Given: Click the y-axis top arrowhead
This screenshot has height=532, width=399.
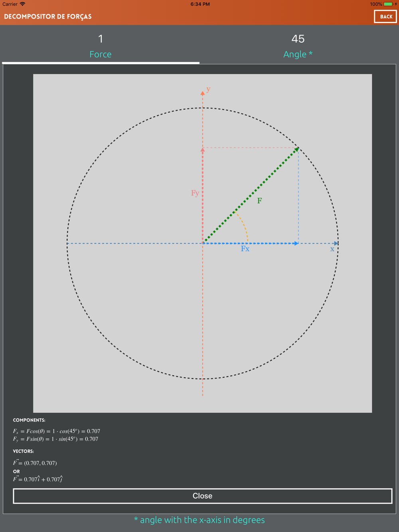Looking at the screenshot, I should (x=203, y=93).
